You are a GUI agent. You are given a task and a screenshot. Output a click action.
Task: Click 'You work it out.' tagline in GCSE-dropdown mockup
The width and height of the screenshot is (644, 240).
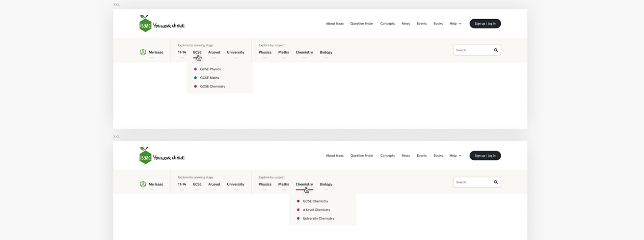(x=169, y=26)
